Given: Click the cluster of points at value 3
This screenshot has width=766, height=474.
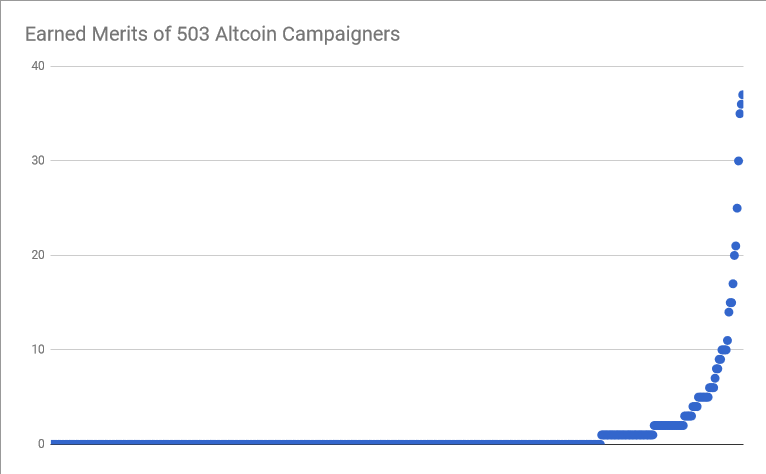Looking at the screenshot, I should click(x=688, y=416).
